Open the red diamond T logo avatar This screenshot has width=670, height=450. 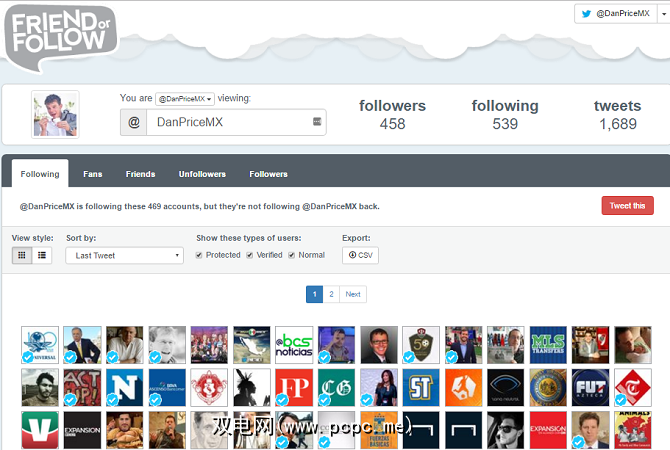point(633,388)
